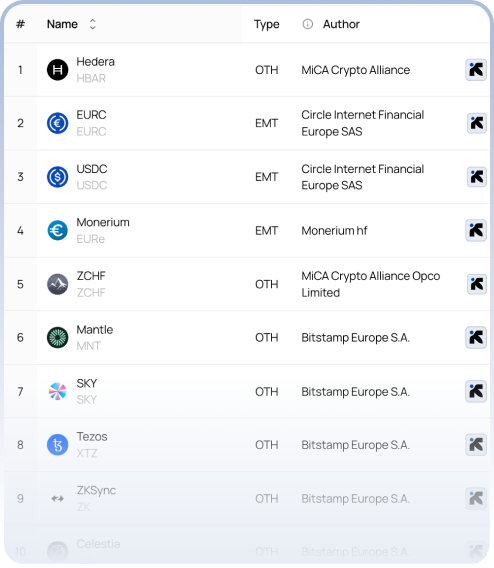Click the Mantle MNT logo icon
The height and width of the screenshot is (568, 494).
(x=58, y=338)
